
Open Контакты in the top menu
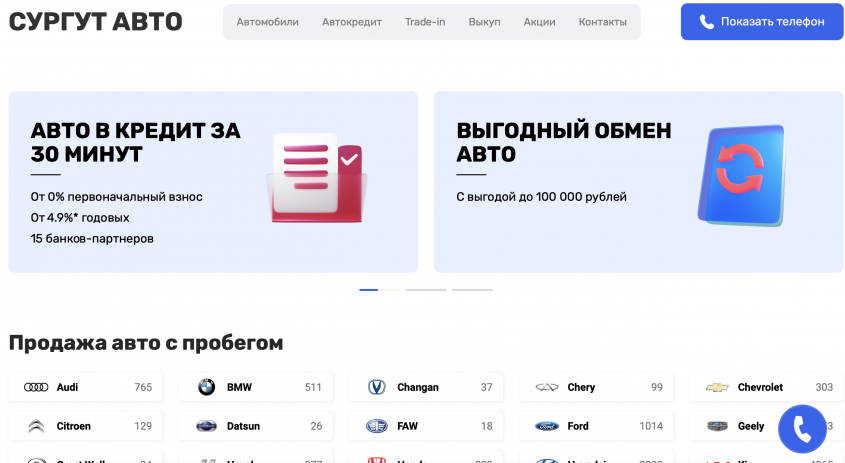(602, 22)
